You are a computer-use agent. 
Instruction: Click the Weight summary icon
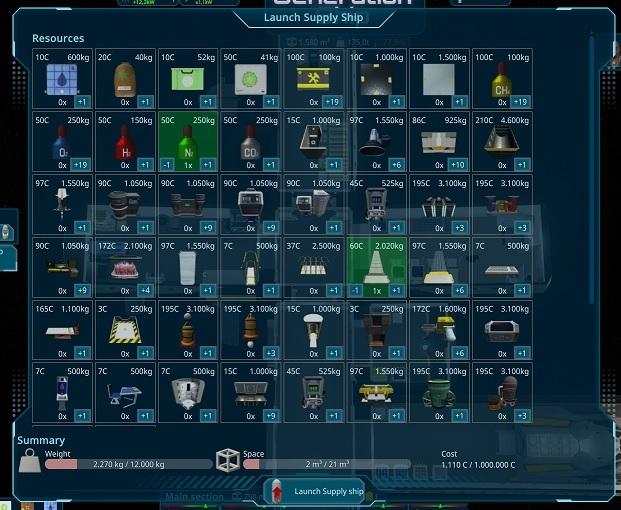(30, 461)
